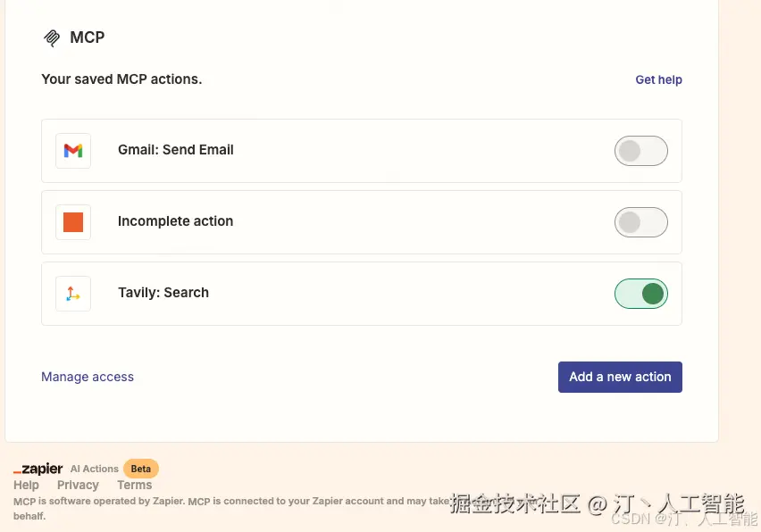Click the Beta badge
Viewport: 761px width, 532px height.
click(141, 469)
